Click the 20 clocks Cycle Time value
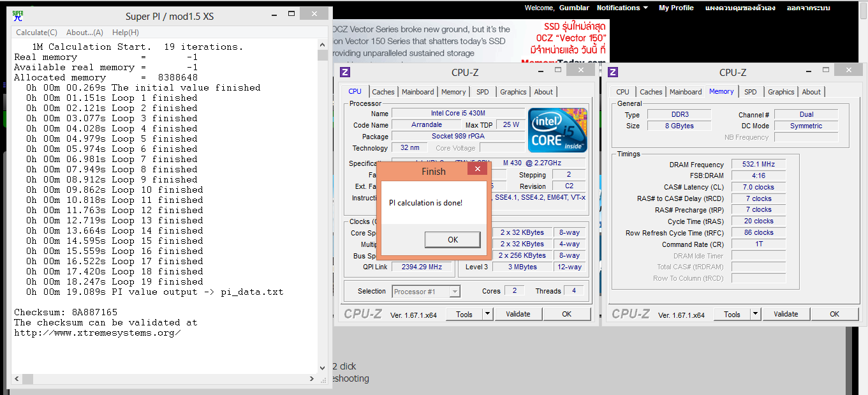The image size is (868, 395). coord(758,221)
